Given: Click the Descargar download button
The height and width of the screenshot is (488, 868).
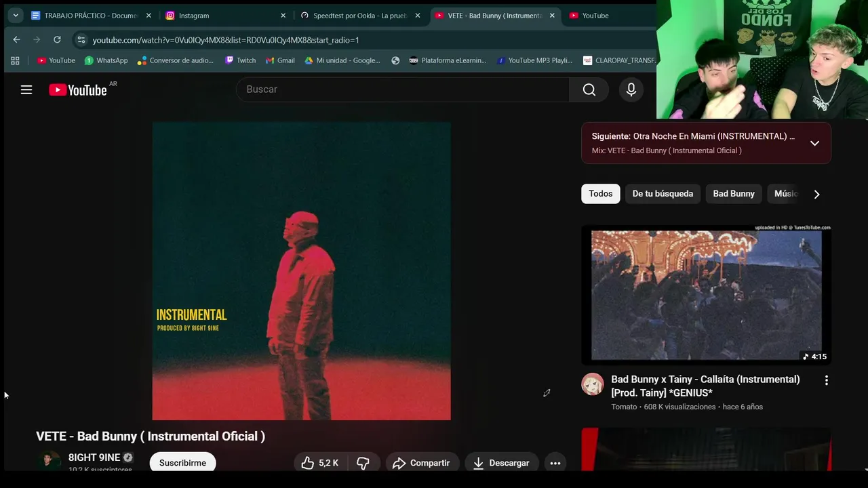Looking at the screenshot, I should pos(502,463).
